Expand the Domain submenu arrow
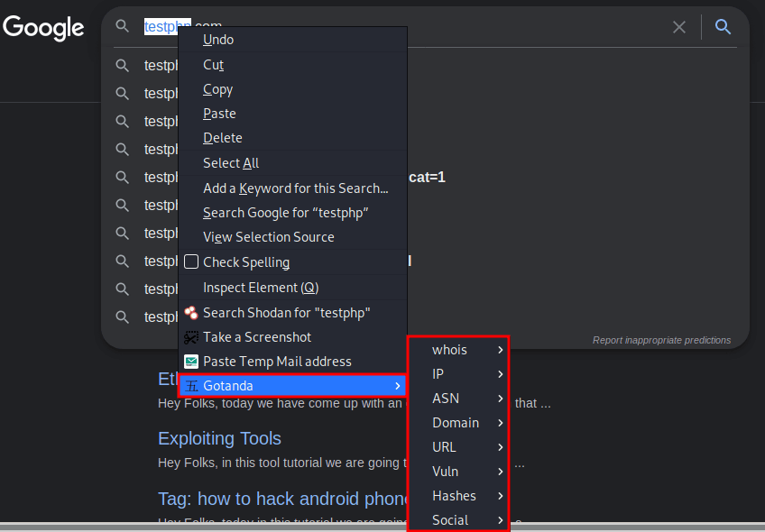765x532 pixels. pos(501,423)
